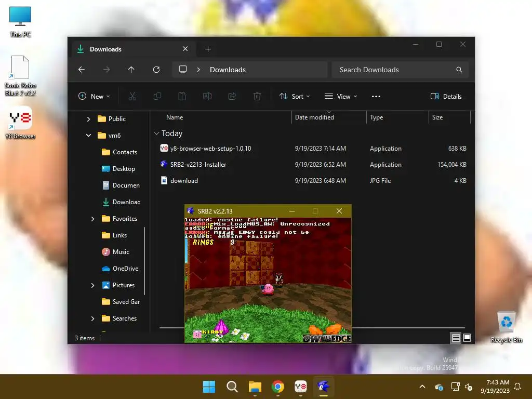
Task: Click the Copy icon in the Explorer toolbar
Action: click(x=157, y=96)
